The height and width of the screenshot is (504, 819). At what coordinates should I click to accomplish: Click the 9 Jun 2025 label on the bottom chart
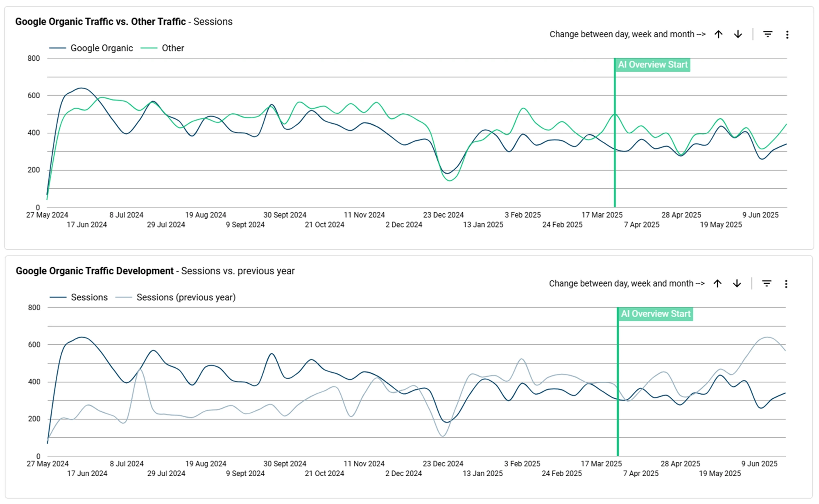[759, 464]
